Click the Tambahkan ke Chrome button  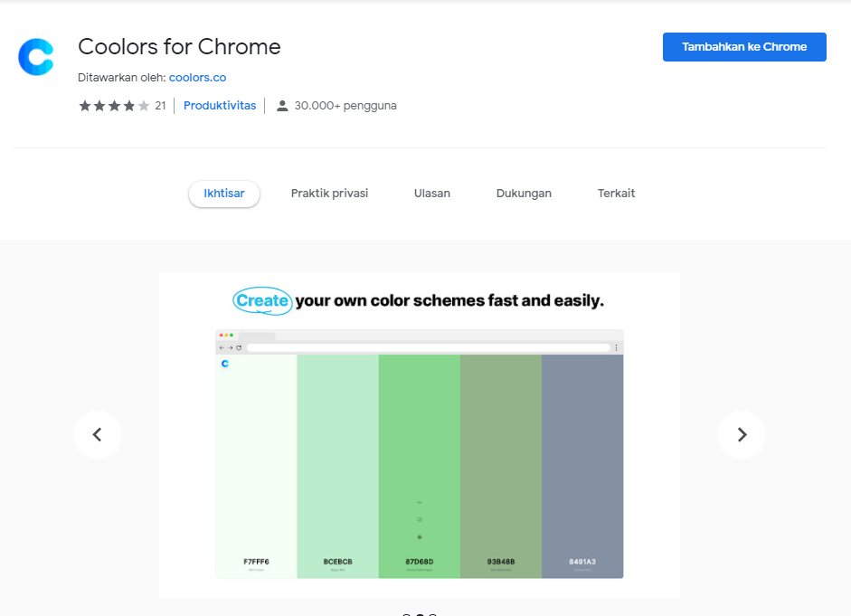[743, 46]
